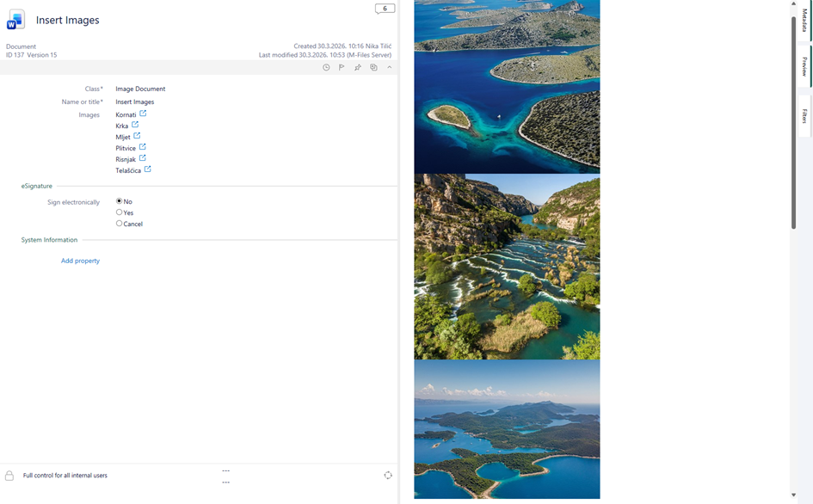Click Full control for all internal users
813x504 pixels.
(x=65, y=476)
